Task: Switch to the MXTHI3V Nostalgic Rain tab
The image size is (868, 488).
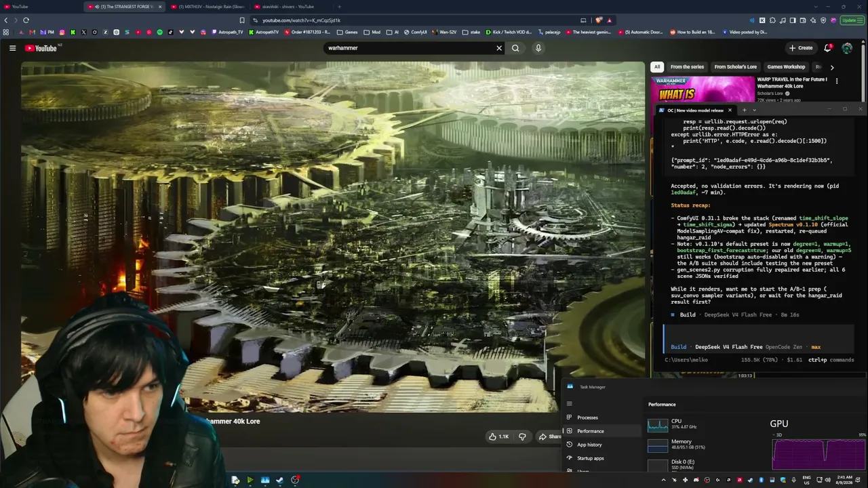Action: coord(207,7)
